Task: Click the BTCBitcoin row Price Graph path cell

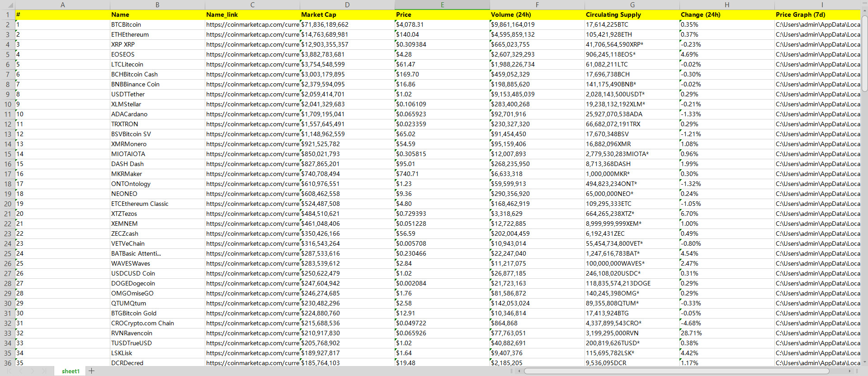Action: pos(817,24)
